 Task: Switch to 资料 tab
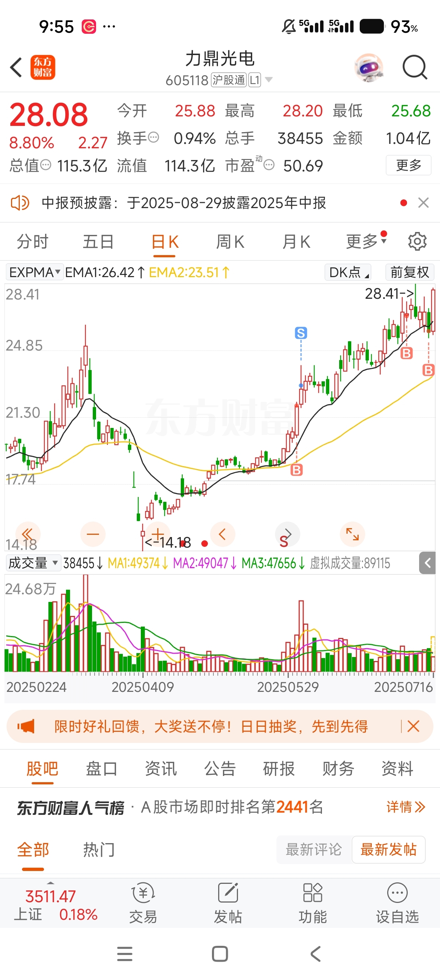tap(397, 769)
